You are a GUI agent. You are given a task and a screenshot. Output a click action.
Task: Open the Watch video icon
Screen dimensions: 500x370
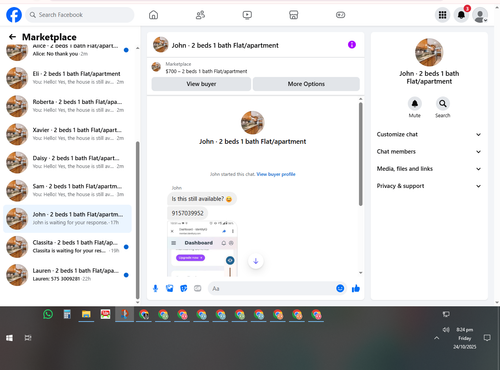click(x=247, y=15)
